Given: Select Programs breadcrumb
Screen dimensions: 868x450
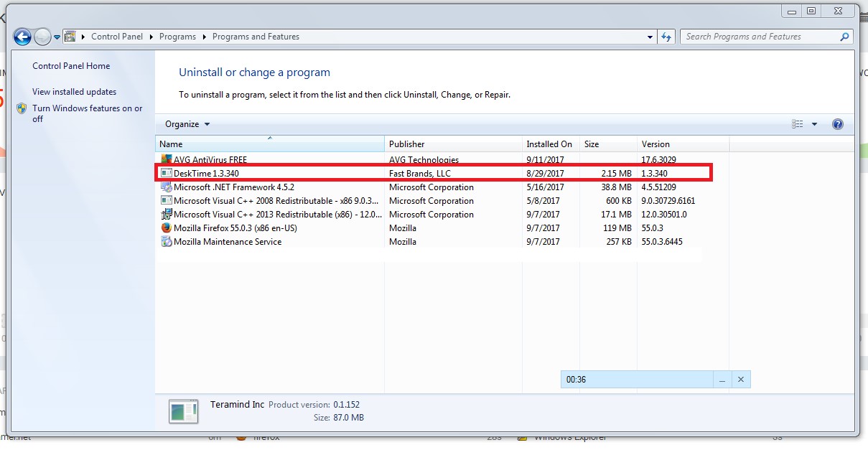Looking at the screenshot, I should 178,37.
